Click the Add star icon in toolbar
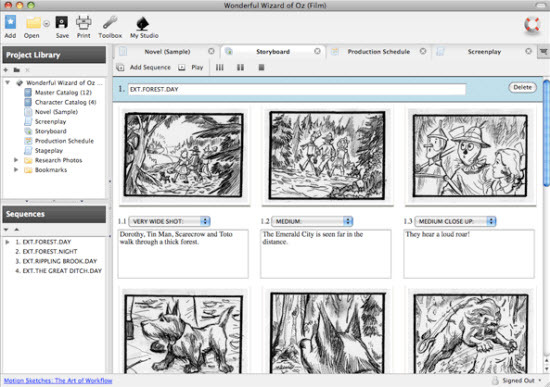Image resolution: width=550 pixels, height=387 pixels. (x=10, y=22)
